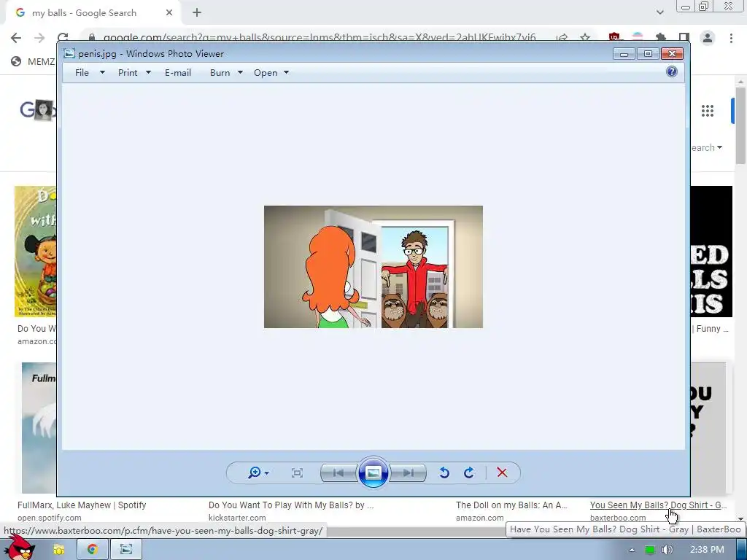This screenshot has height=560, width=747.
Task: Open the Chrome profile avatar
Action: point(708,38)
